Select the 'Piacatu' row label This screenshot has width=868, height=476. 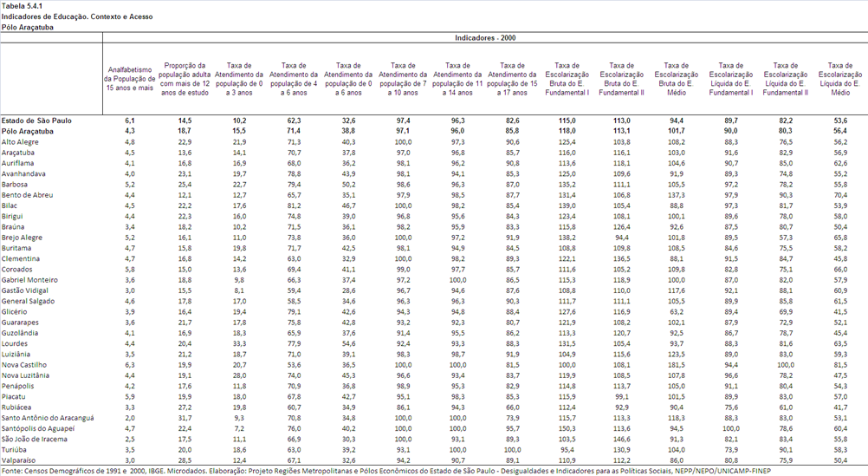pos(13,397)
